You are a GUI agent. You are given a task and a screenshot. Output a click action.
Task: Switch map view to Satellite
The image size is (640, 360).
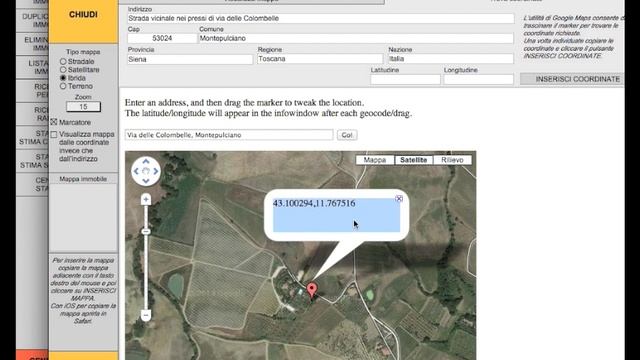413,160
